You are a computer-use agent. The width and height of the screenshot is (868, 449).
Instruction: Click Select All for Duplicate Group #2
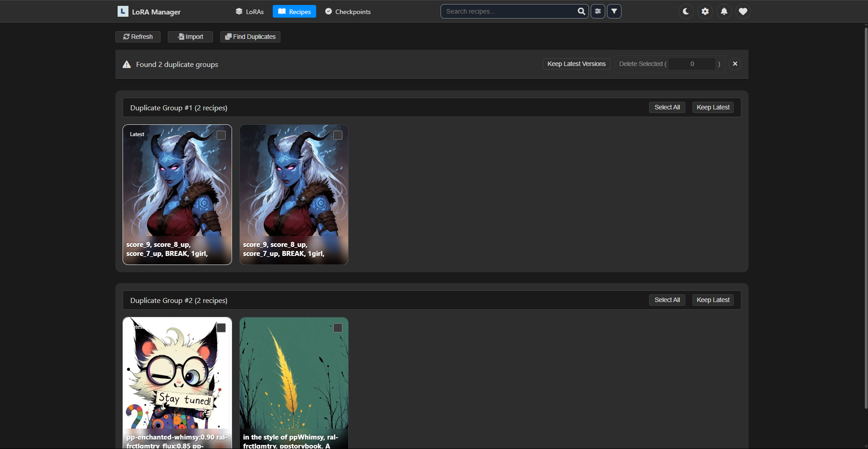pos(667,300)
